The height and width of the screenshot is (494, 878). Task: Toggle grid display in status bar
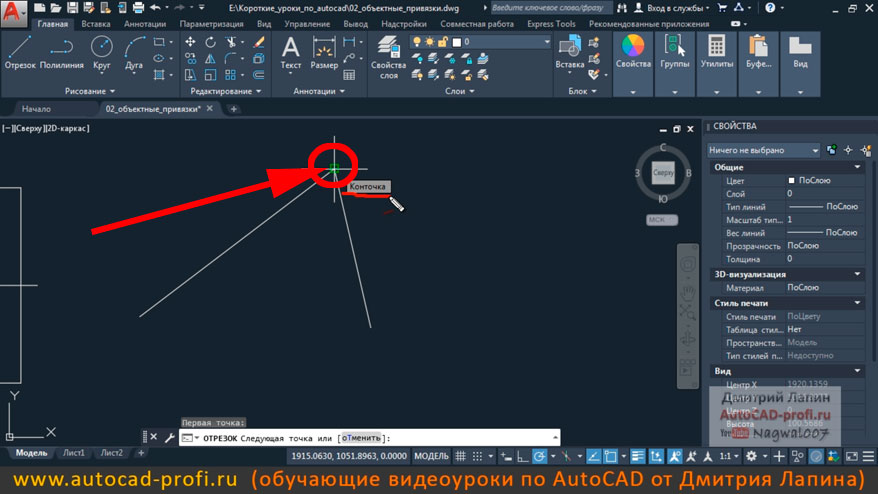click(460, 456)
